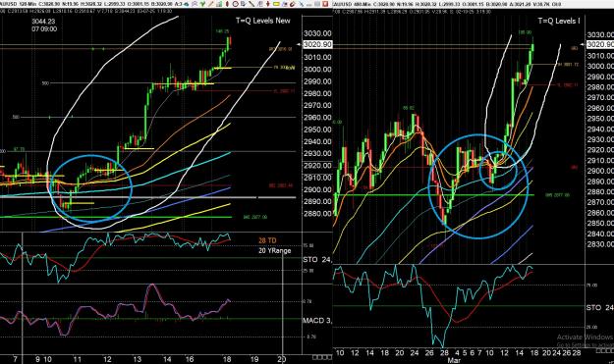Click the small squares below the left price axis

[322, 357]
